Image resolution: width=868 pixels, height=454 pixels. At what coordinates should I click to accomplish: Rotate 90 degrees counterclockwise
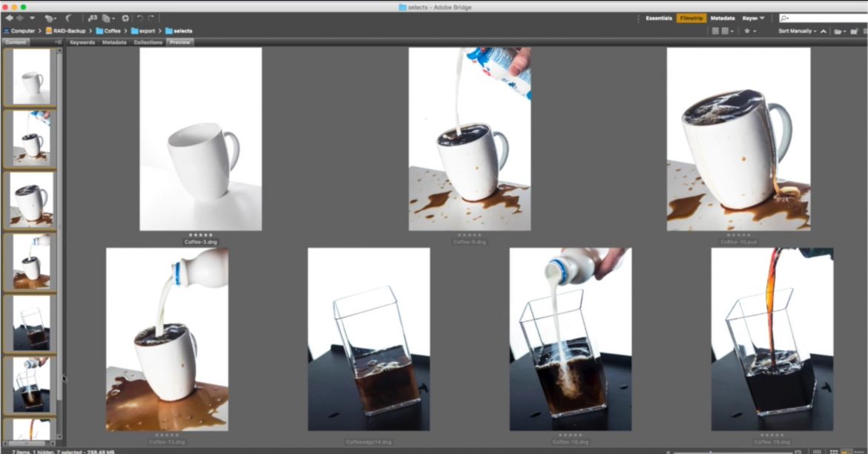click(x=140, y=19)
